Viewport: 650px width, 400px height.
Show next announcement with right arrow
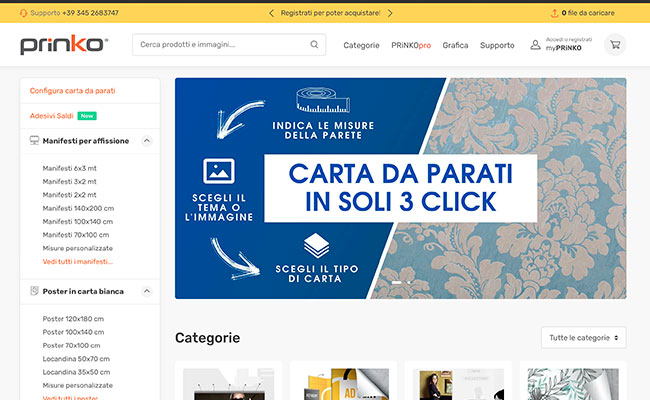(390, 13)
